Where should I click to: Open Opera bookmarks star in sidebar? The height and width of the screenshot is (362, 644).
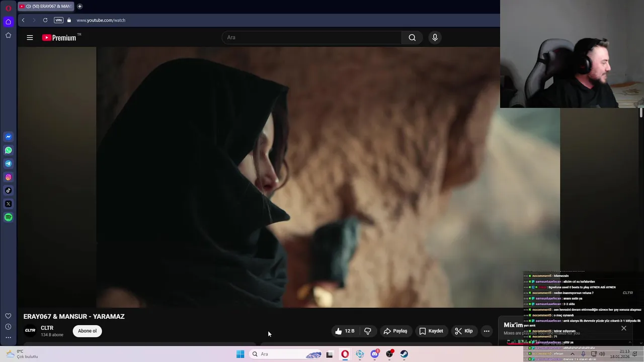(x=8, y=35)
